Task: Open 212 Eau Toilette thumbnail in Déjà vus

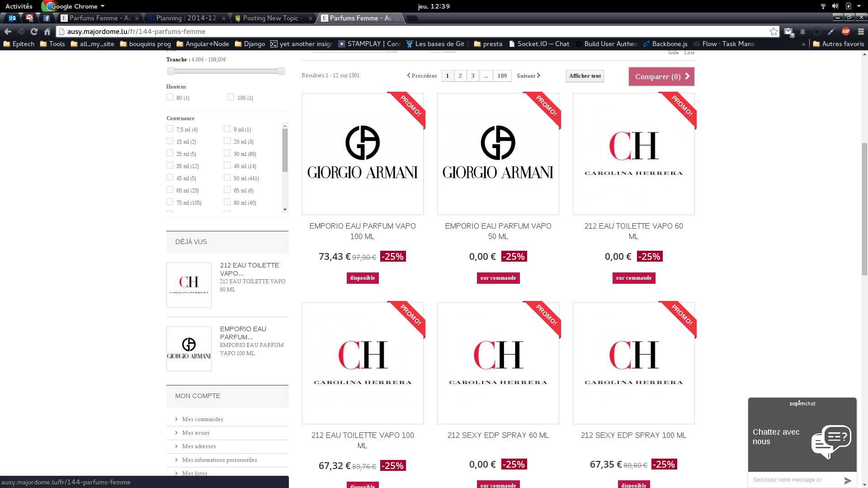Action: click(189, 285)
